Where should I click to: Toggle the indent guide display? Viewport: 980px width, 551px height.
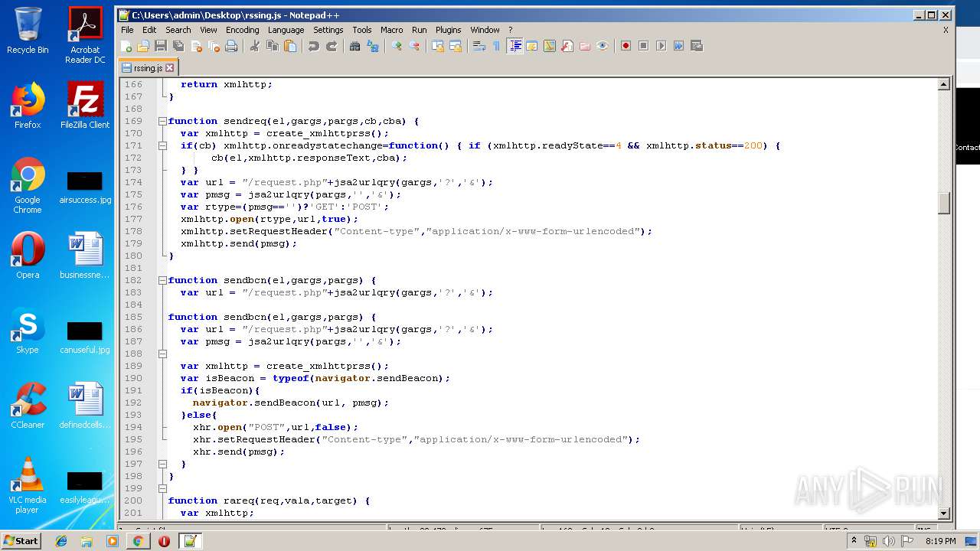click(514, 46)
